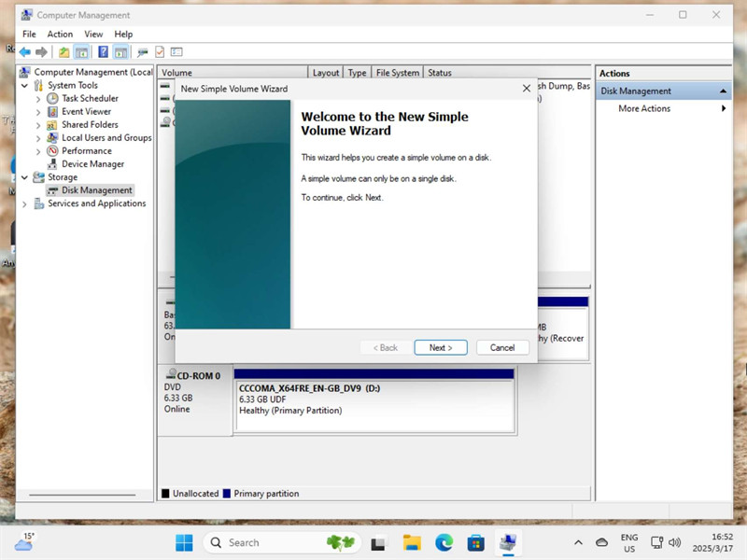
Task: Click the connect/rescan disk toolbar icon
Action: pos(142,52)
